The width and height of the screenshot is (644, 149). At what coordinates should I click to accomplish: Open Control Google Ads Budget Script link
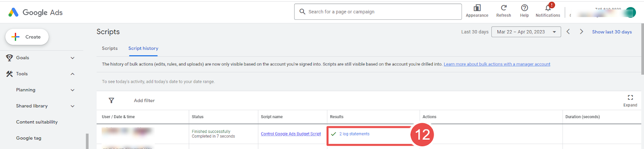click(x=291, y=134)
